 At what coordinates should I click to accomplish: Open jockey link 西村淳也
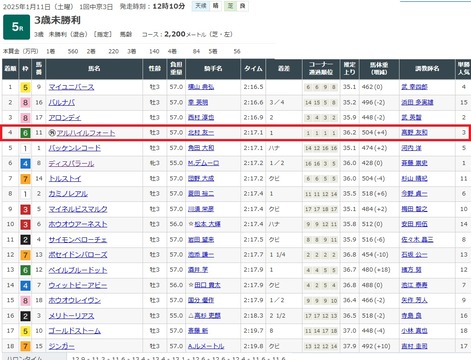click(x=201, y=118)
